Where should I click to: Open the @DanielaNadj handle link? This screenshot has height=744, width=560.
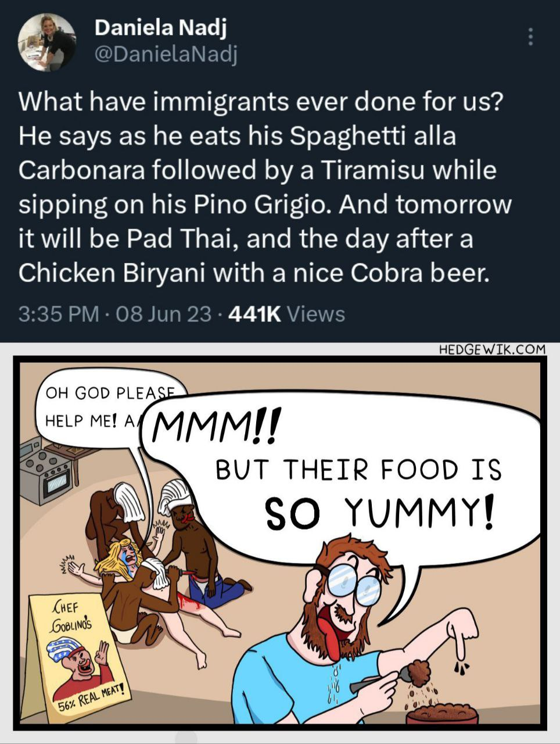point(165,54)
